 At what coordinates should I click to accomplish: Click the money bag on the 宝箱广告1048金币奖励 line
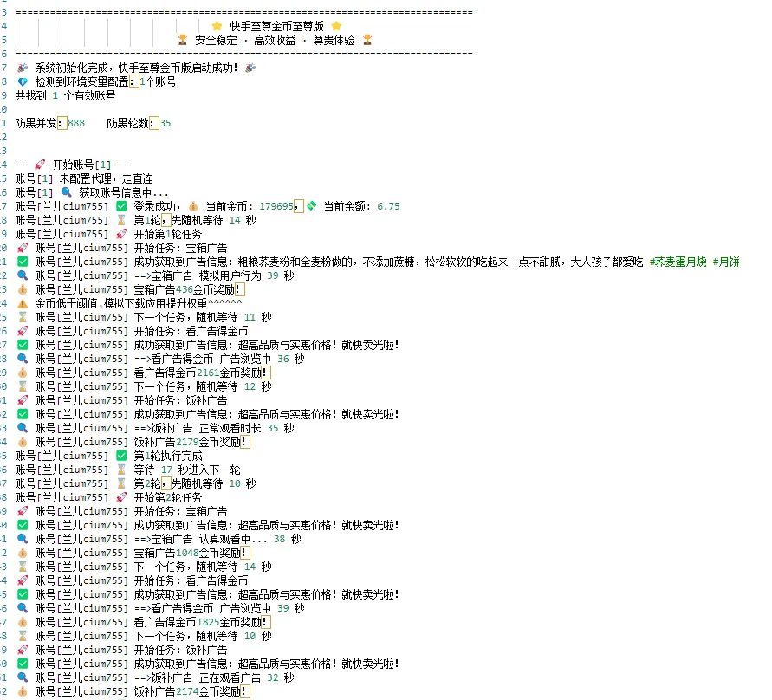tap(23, 553)
